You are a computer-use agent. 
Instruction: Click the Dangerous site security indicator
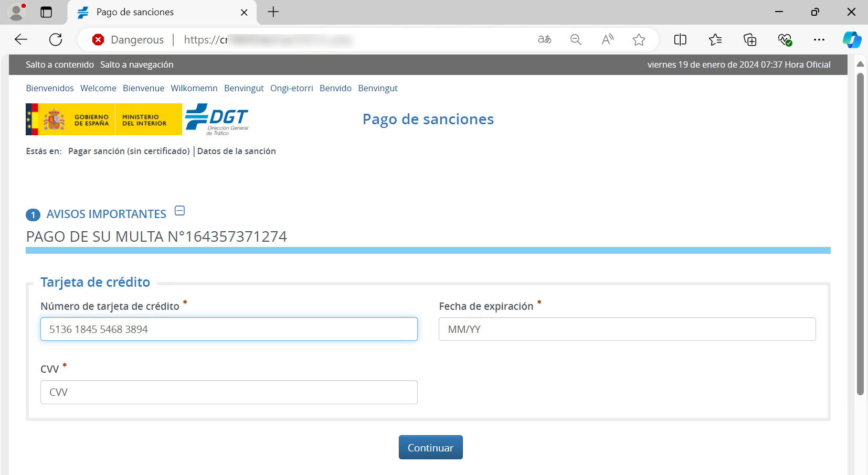[128, 40]
